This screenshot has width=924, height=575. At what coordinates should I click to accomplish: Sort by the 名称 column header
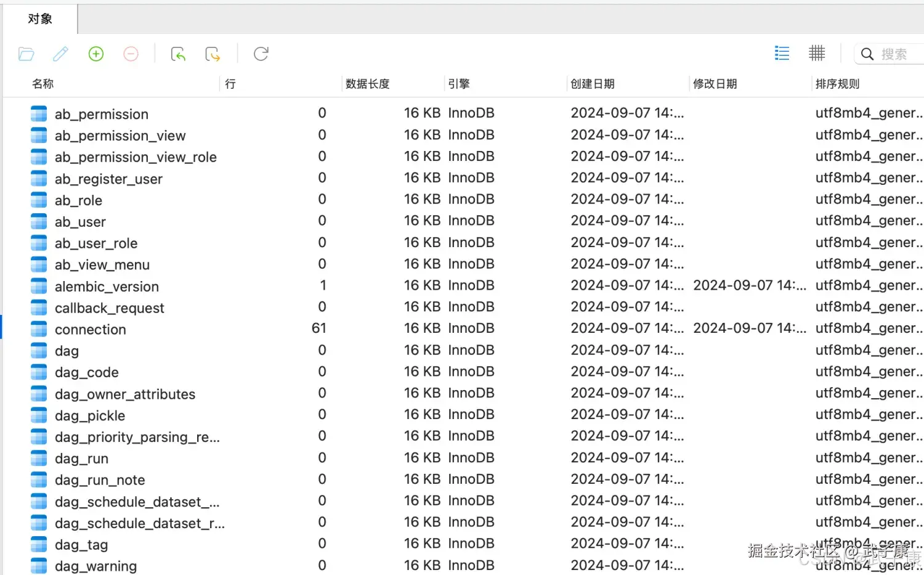(43, 84)
